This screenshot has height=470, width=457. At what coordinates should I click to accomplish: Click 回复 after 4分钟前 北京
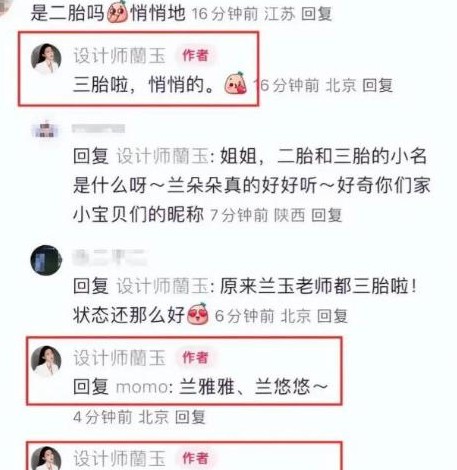click(190, 417)
